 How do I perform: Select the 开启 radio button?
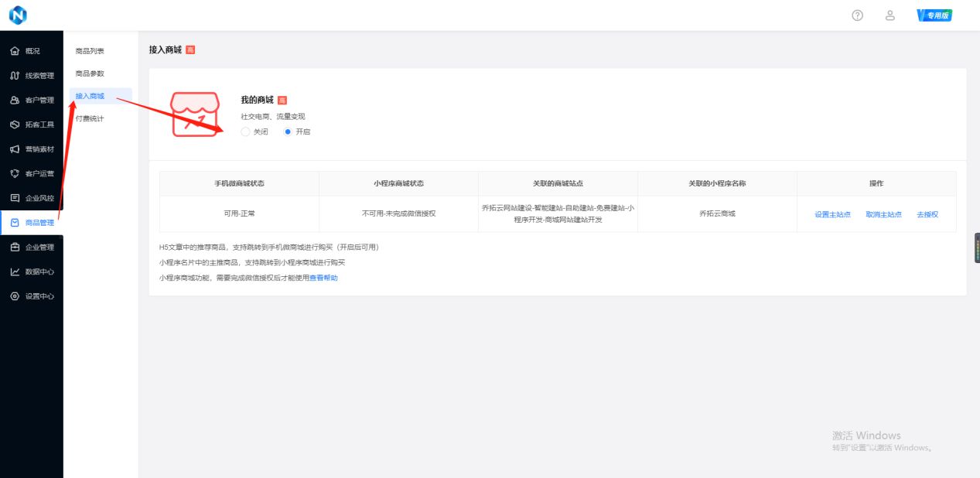point(287,131)
